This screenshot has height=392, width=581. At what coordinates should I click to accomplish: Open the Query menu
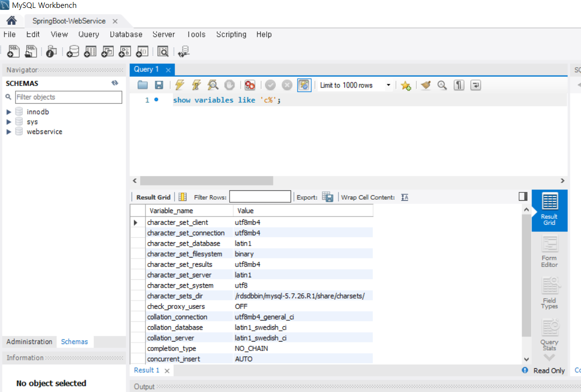point(89,35)
